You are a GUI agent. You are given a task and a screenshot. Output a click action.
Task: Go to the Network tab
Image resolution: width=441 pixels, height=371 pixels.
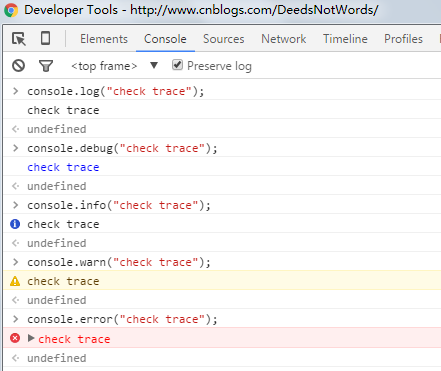pyautogui.click(x=284, y=39)
